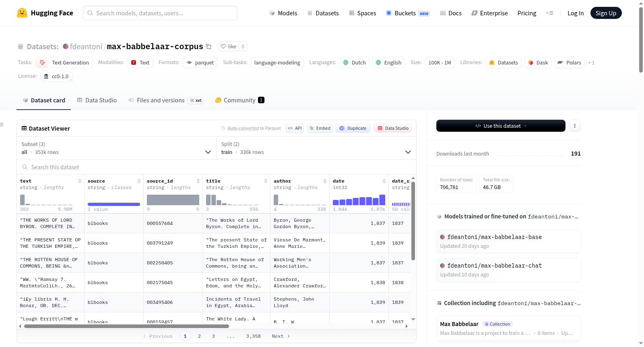Open the more options kebab menu icon

tap(574, 126)
